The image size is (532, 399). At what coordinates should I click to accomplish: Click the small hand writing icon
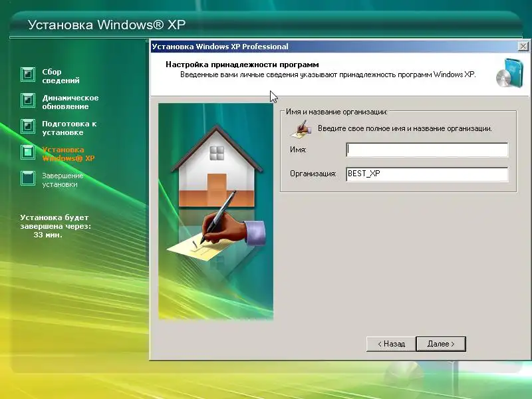301,129
